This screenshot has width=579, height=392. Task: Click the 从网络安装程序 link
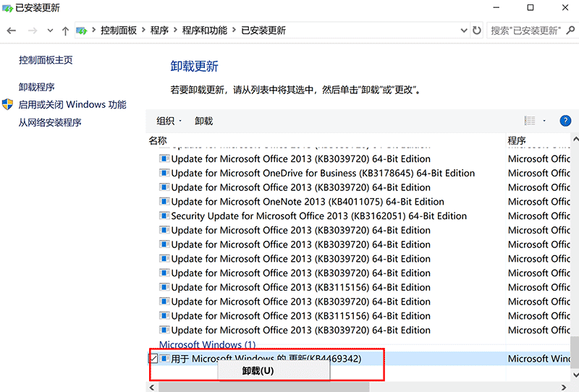[x=50, y=122]
